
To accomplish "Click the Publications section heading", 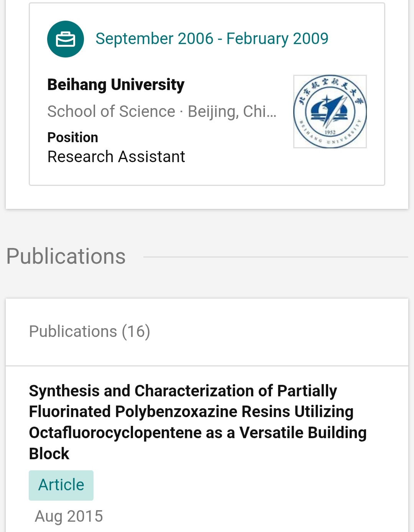I will click(66, 256).
